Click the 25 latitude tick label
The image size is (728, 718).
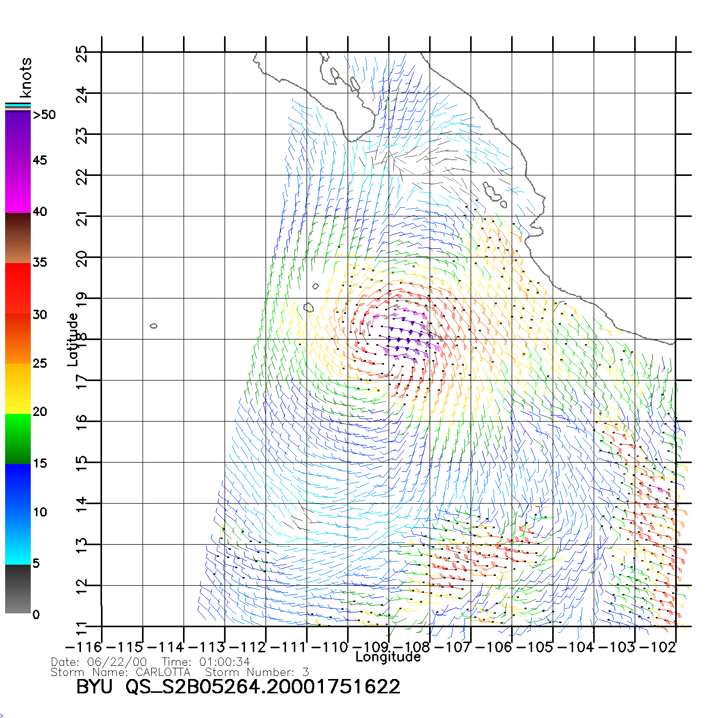(82, 54)
